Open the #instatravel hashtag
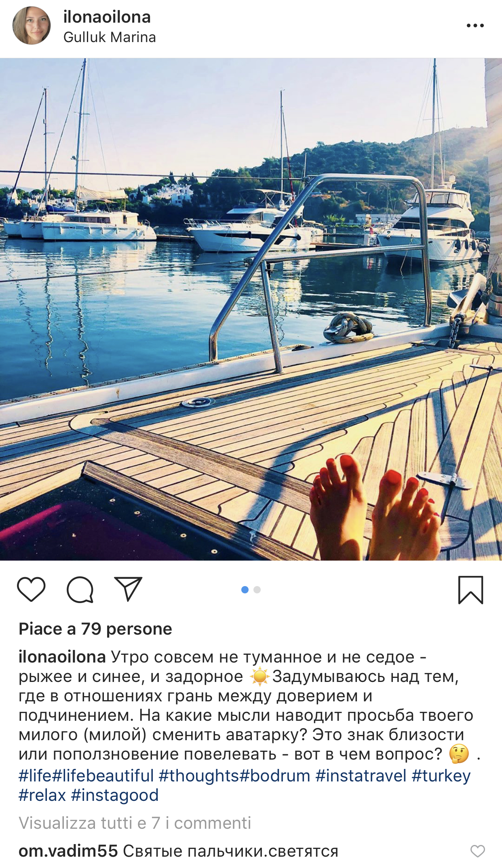The height and width of the screenshot is (868, 502). pos(361,776)
